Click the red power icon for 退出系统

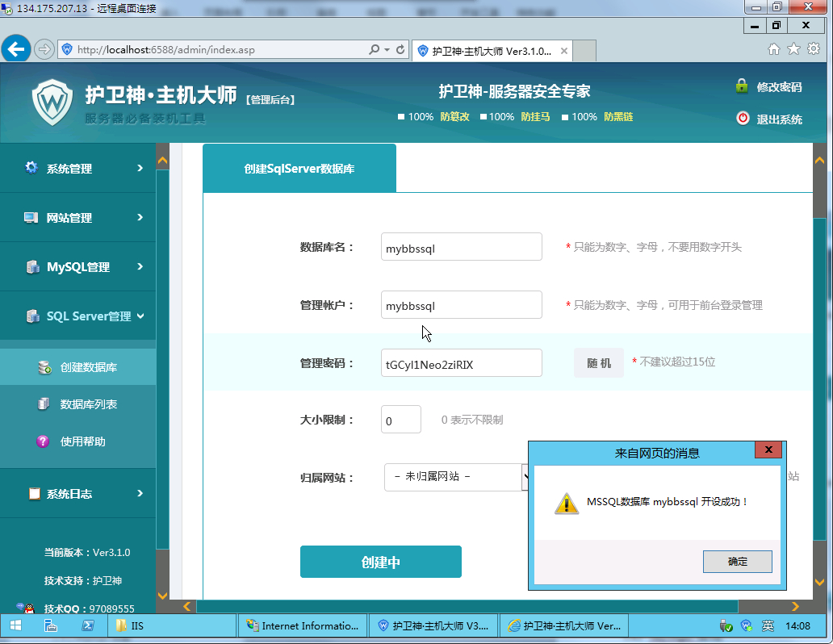click(743, 118)
